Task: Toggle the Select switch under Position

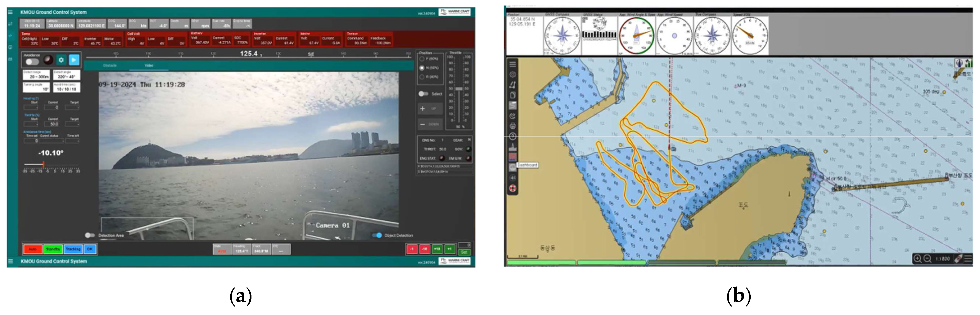Action: click(423, 94)
